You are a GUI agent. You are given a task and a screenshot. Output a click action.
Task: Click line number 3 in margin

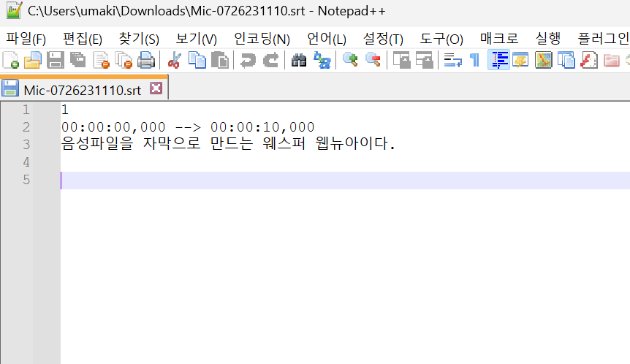(x=26, y=144)
